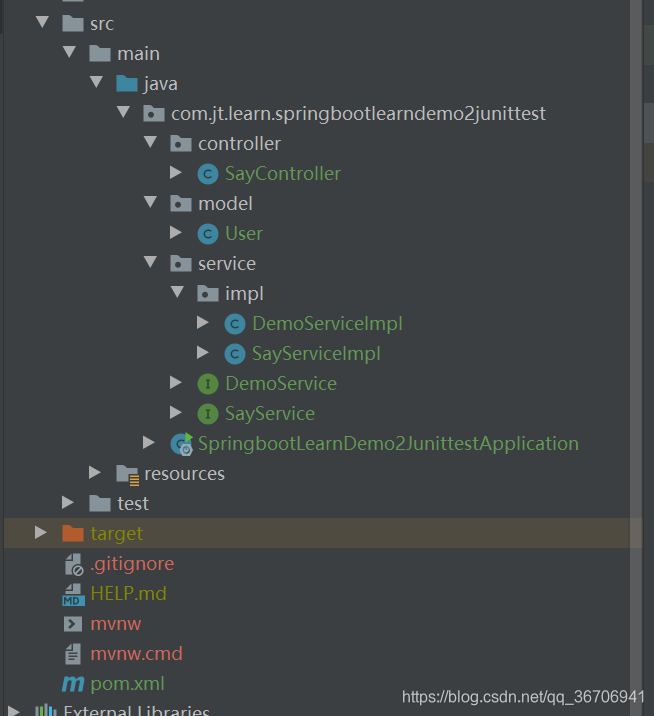The image size is (654, 716).
Task: Expand the resources folder
Action: pos(95,473)
